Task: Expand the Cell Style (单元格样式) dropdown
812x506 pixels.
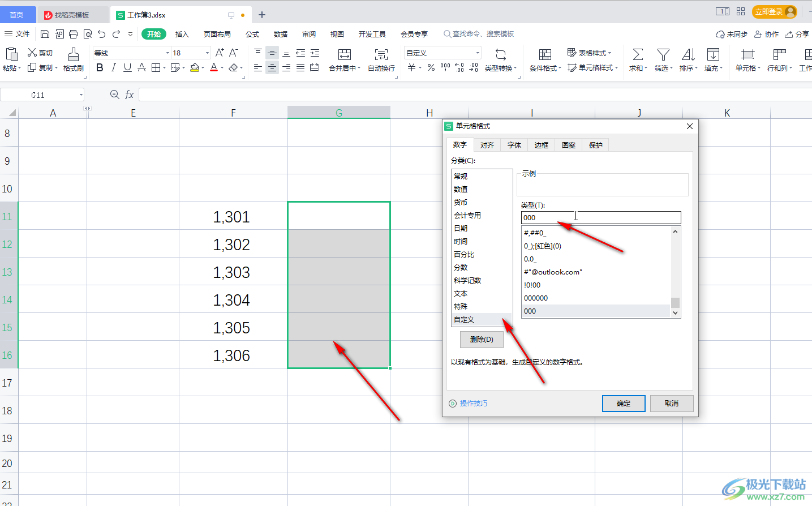Action: 616,68
